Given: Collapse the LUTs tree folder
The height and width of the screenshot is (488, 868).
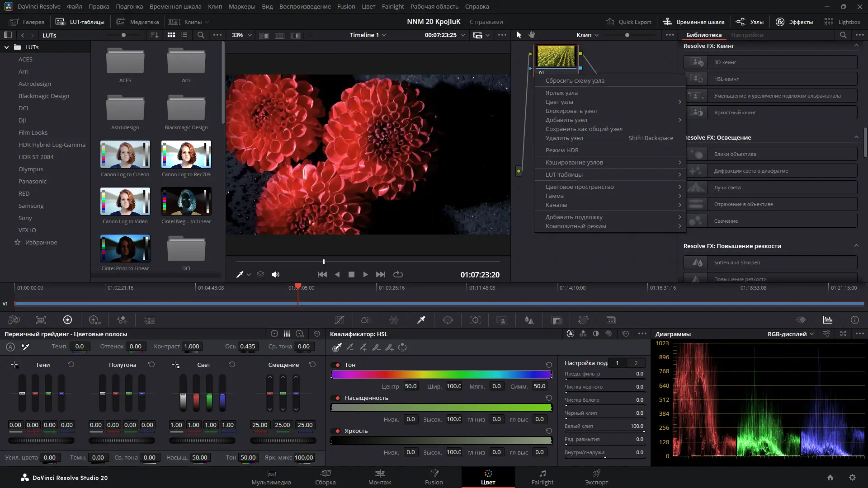Looking at the screenshot, I should coord(7,47).
